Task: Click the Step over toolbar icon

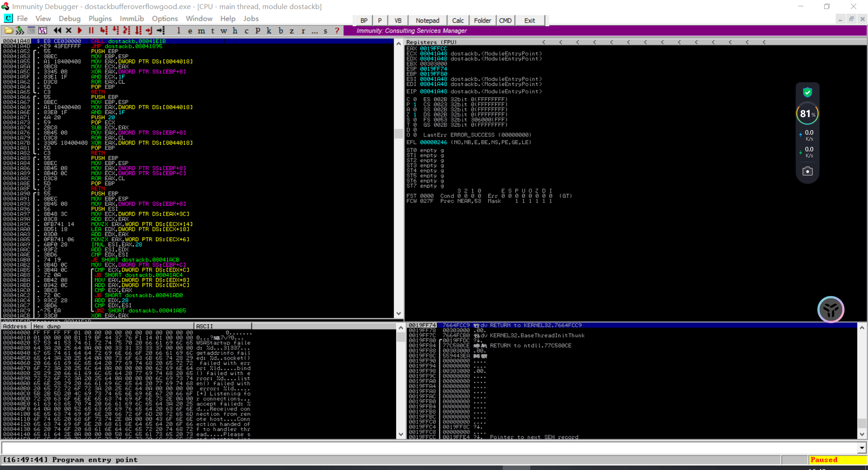Action: coord(115,30)
